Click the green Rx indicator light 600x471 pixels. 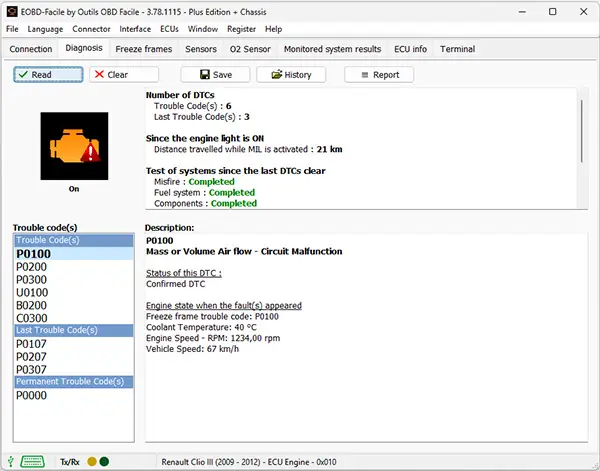tap(105, 462)
